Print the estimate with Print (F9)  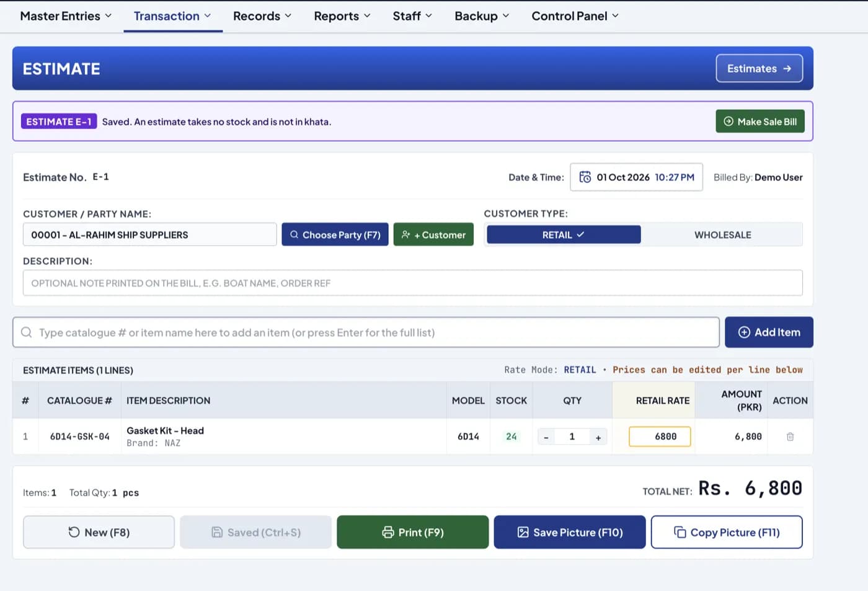coord(413,532)
